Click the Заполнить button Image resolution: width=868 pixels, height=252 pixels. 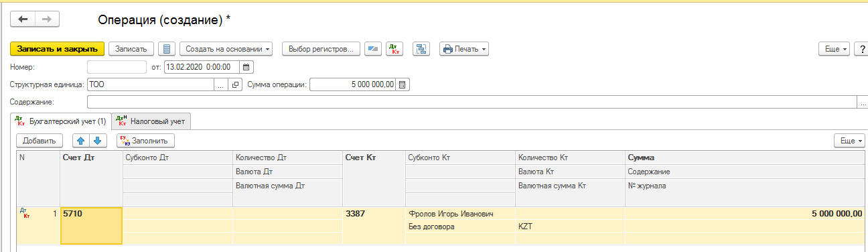pos(145,141)
